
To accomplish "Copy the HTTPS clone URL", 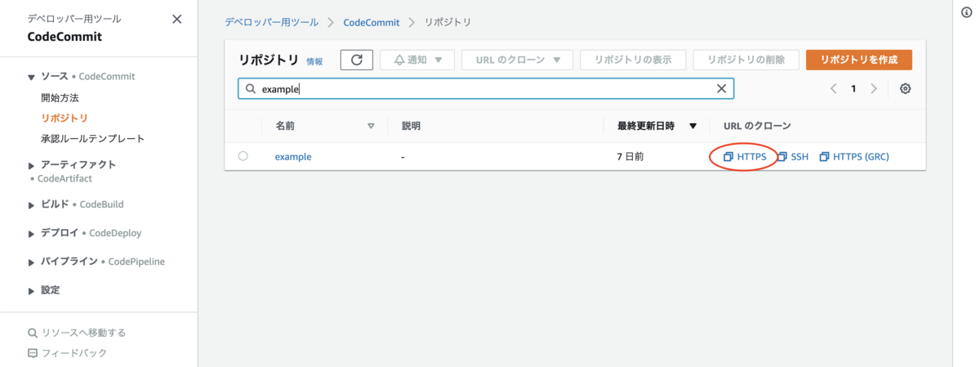I will pos(745,156).
